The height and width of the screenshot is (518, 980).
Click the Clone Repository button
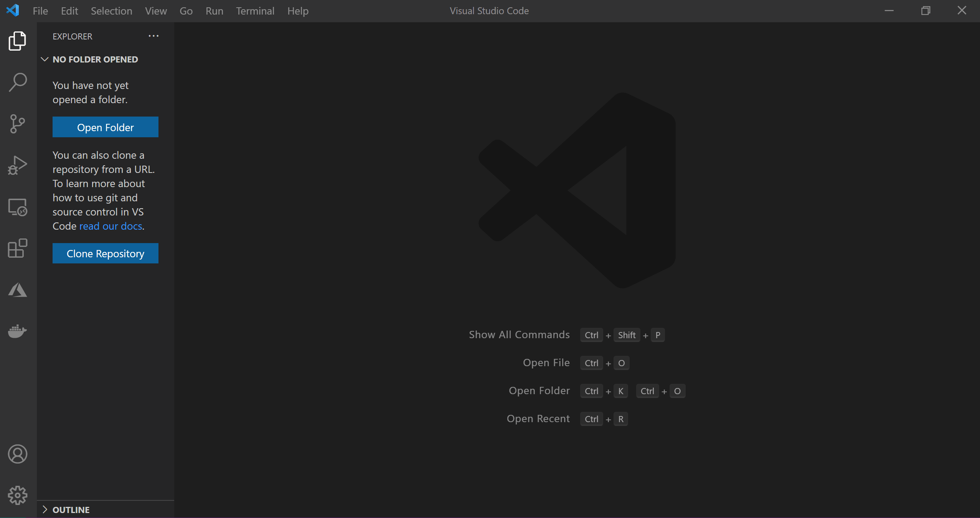click(x=105, y=253)
